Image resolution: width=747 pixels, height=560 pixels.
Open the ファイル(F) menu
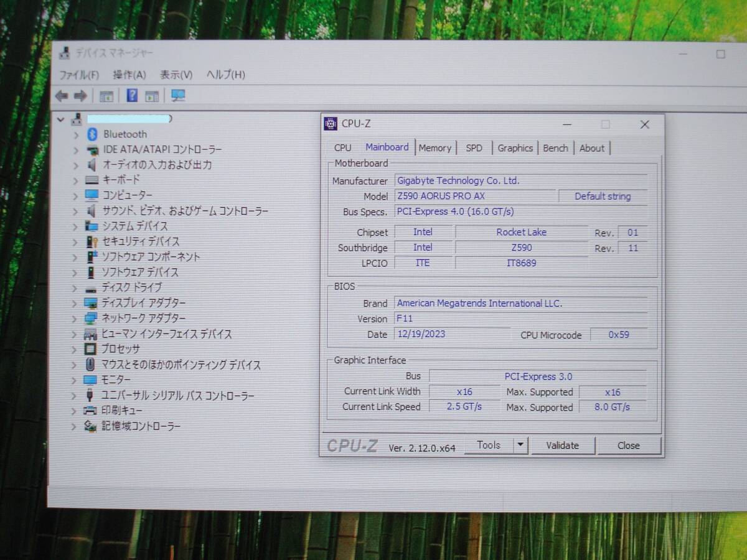tap(79, 75)
